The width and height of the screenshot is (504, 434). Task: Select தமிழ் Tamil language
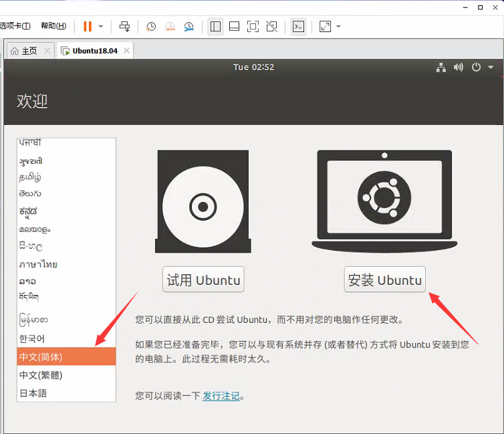[x=66, y=177]
